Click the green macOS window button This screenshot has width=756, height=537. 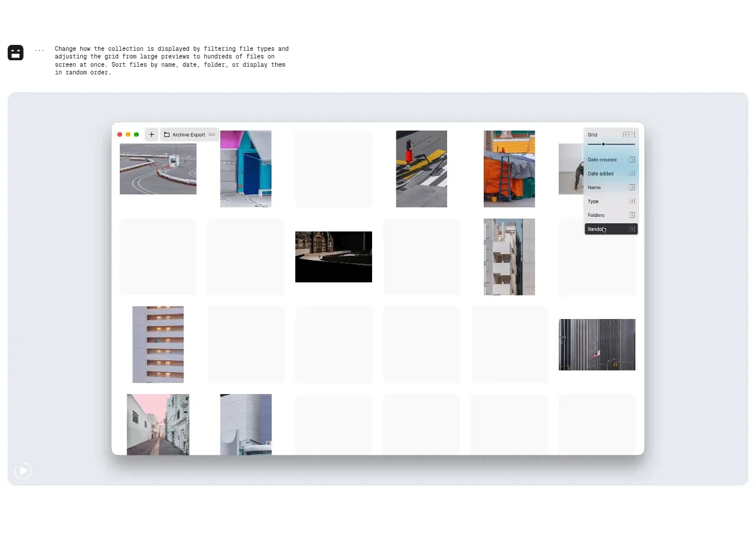(x=136, y=135)
